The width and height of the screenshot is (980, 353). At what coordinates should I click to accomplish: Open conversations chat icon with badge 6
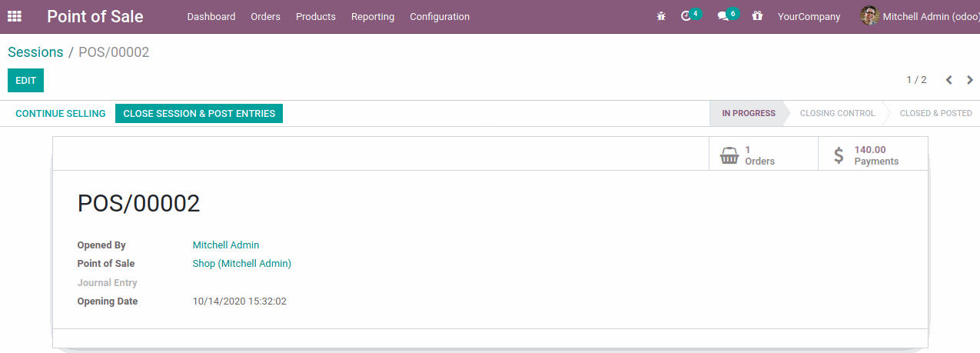[723, 16]
